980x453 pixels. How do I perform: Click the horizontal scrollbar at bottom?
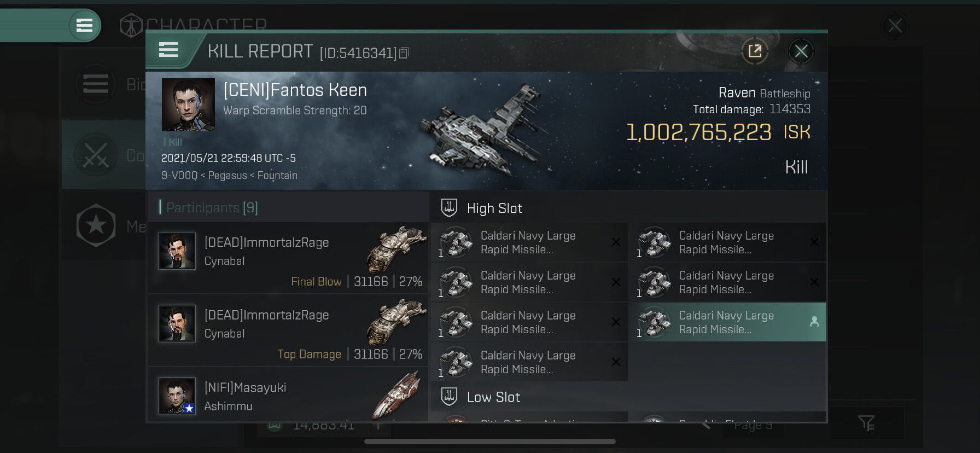(490, 442)
